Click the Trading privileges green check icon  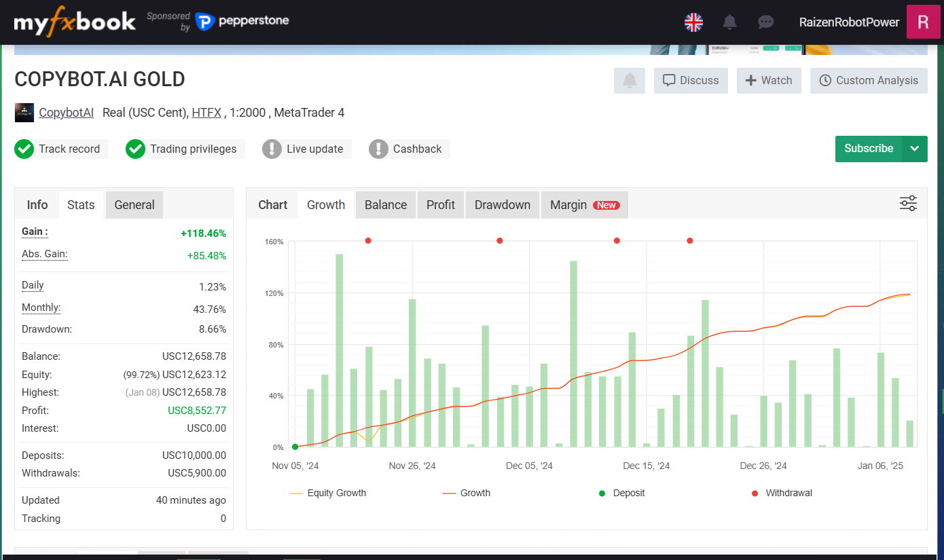(x=136, y=149)
